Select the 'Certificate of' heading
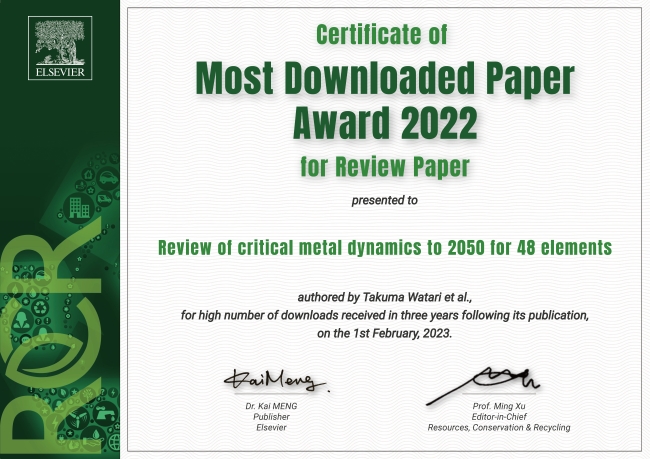Screen dimensions: 650x459 point(384,35)
